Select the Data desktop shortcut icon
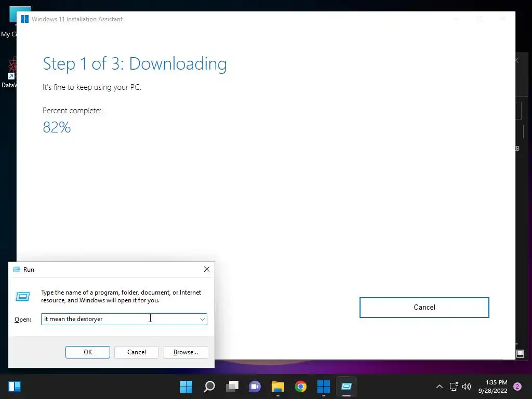The height and width of the screenshot is (399, 532). coord(8,72)
